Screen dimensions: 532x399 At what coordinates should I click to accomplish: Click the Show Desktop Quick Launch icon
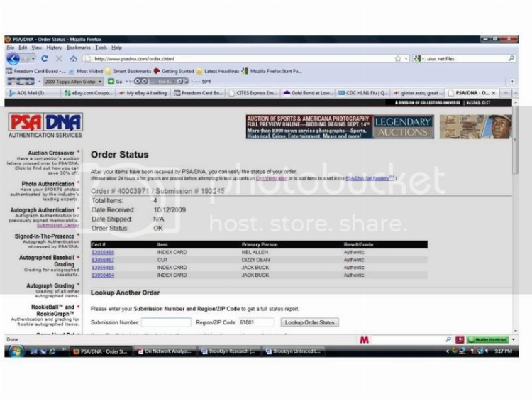click(33, 351)
